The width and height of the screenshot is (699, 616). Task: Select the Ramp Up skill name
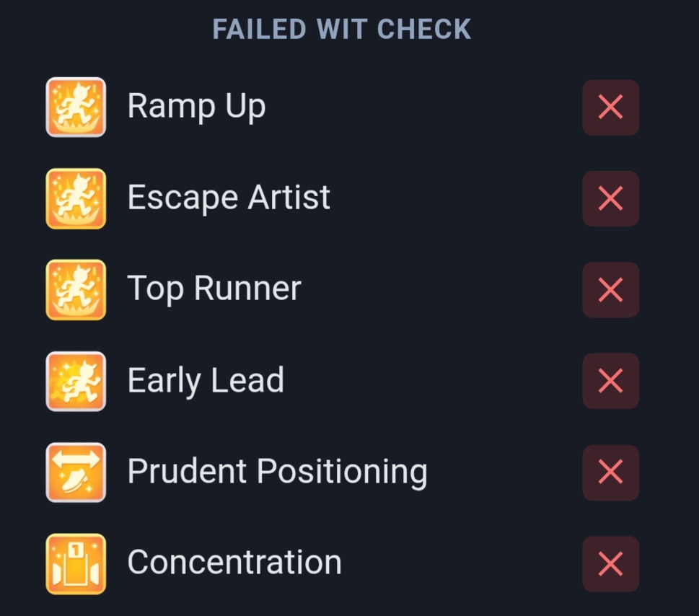pos(197,107)
